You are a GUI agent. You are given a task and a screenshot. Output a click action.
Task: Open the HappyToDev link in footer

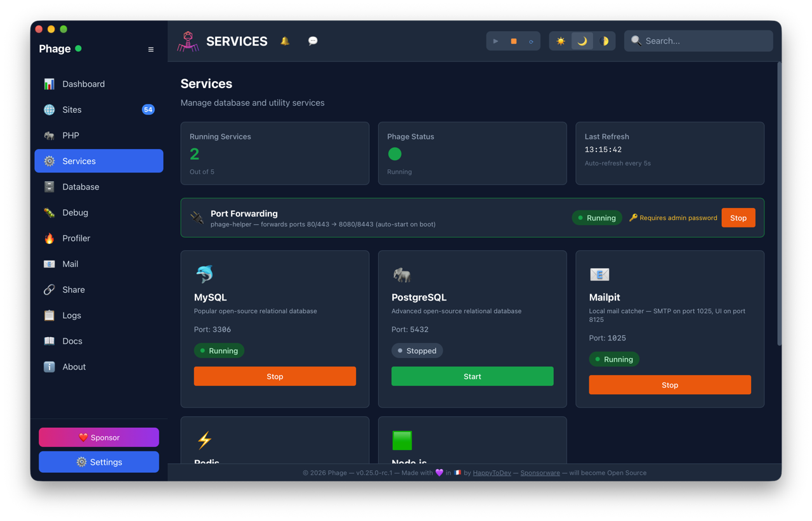click(x=492, y=473)
